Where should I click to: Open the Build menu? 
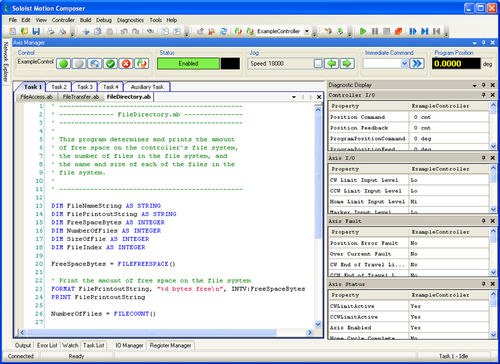[85, 20]
